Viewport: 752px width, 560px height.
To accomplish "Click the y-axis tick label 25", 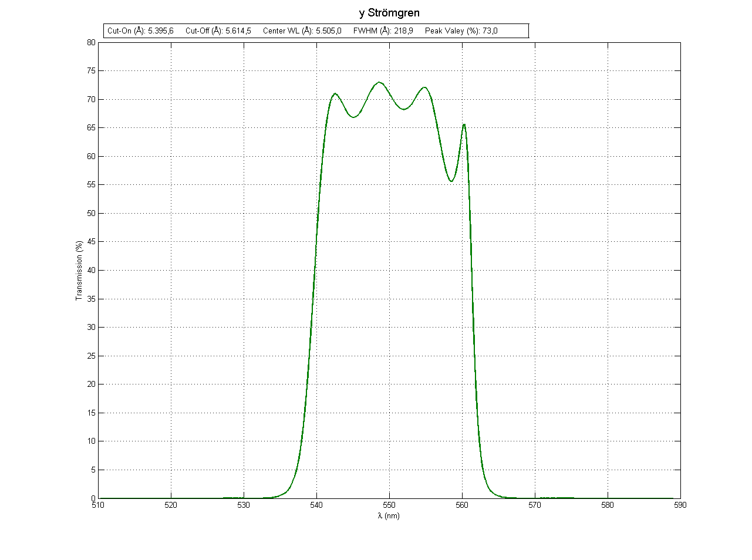I will pos(92,356).
